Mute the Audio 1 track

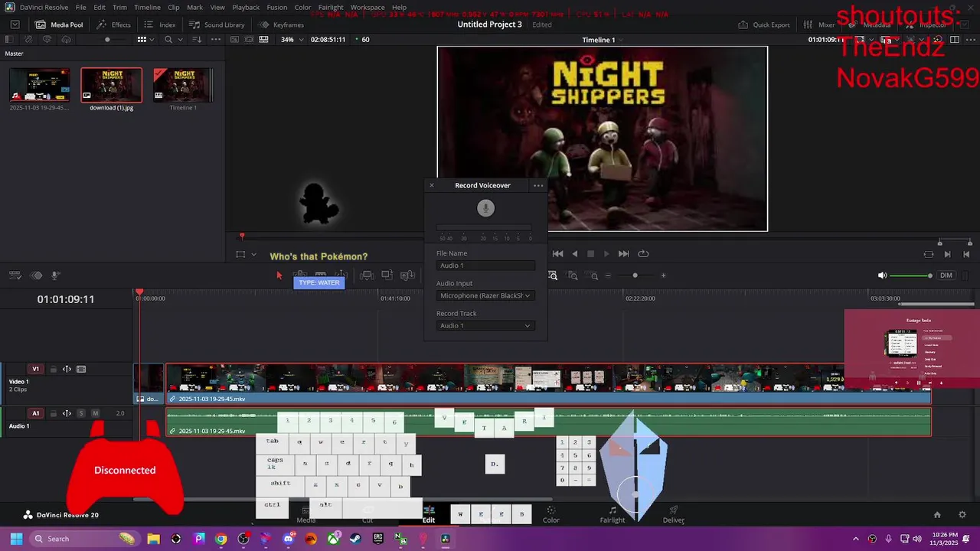[x=96, y=413]
